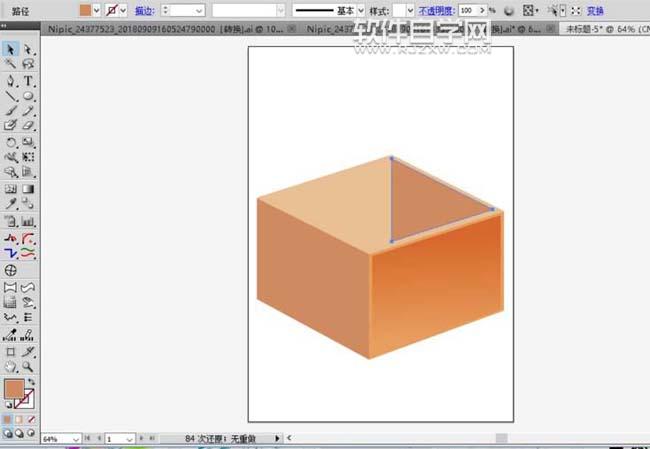Viewport: 650px width, 449px height.
Task: Click the Isolate Selected Object icon
Action: [x=576, y=11]
